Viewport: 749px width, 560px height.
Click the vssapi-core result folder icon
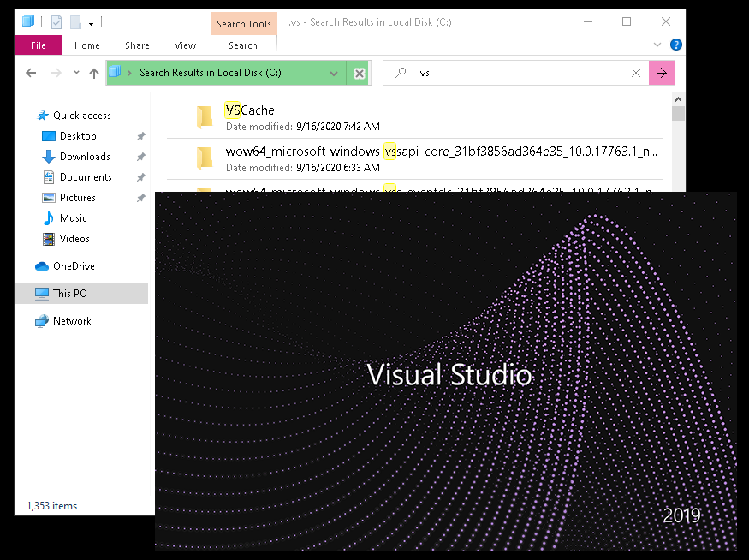[205, 158]
